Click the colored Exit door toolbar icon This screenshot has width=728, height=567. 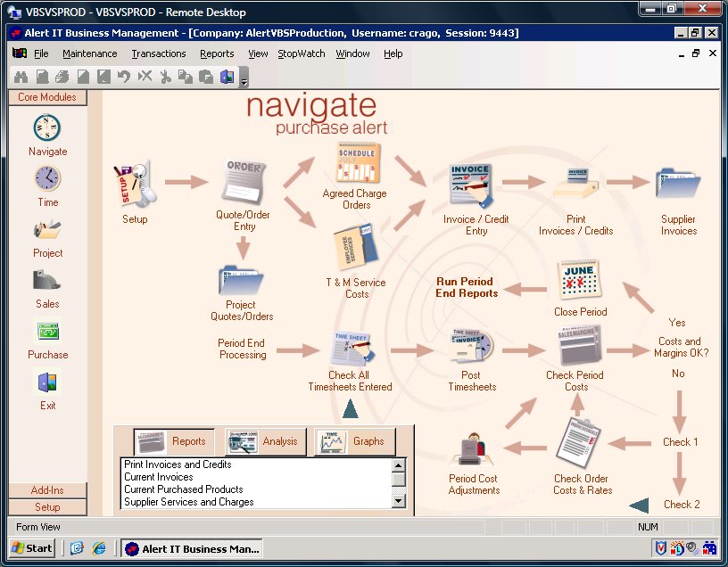[x=227, y=77]
